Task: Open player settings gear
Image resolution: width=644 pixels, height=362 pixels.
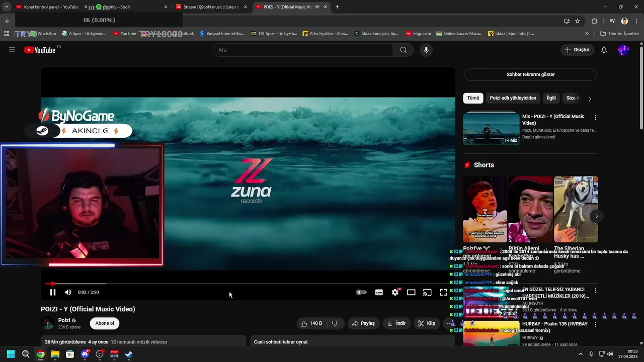Action: coord(395,292)
